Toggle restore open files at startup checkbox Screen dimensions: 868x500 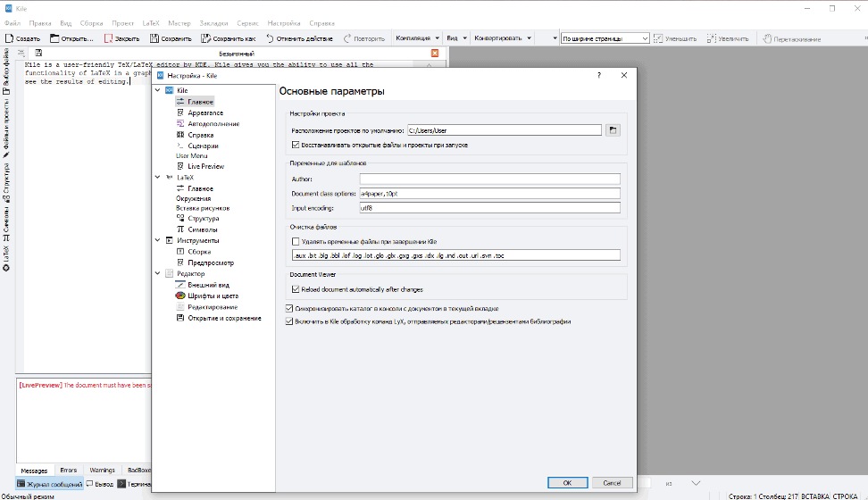coord(296,145)
